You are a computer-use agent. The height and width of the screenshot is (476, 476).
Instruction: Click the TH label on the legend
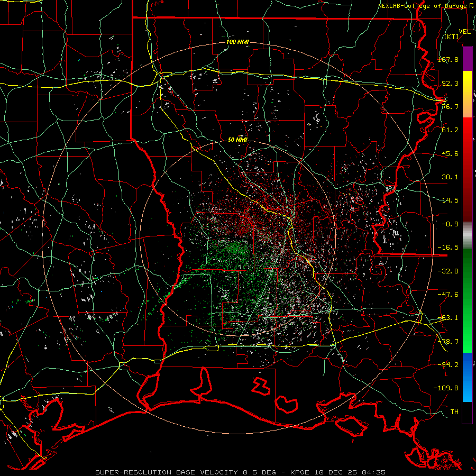[x=454, y=412]
